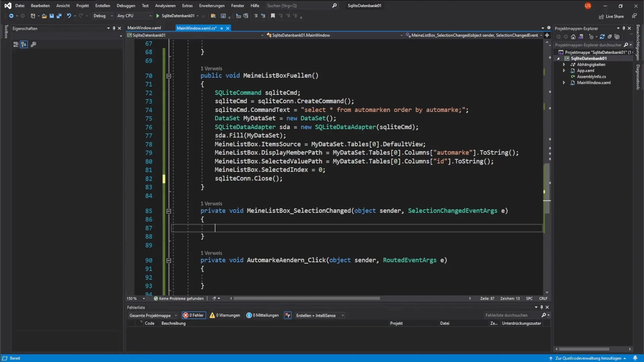Click the Show All Files icon

617,37
